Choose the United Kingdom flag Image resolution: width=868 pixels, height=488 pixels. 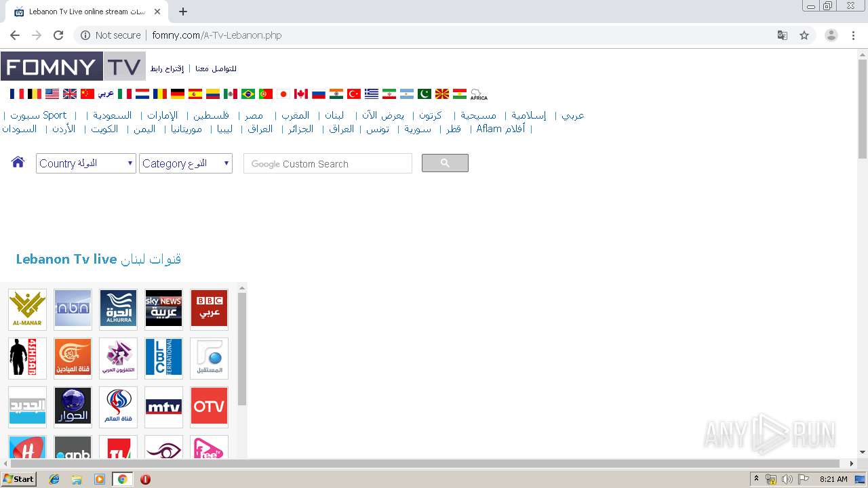[70, 94]
